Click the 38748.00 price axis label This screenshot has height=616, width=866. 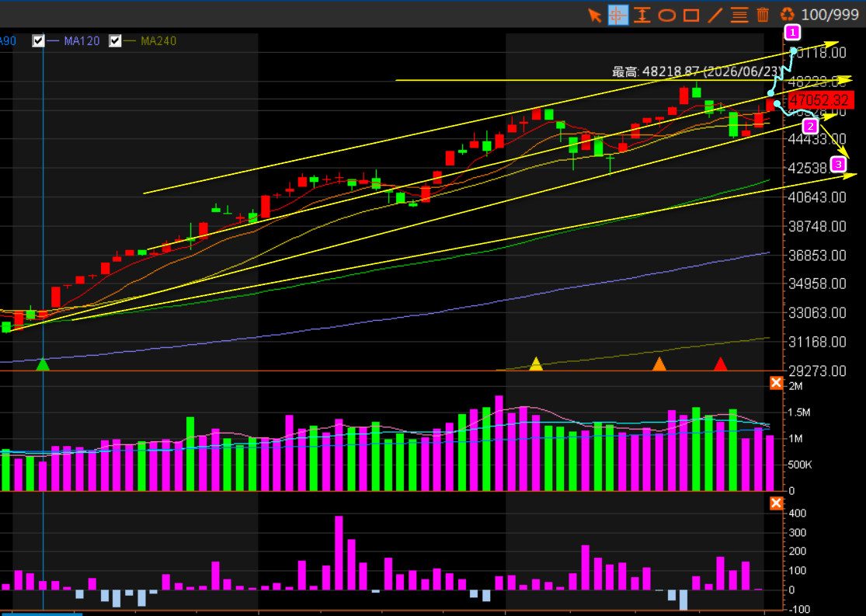pos(817,227)
